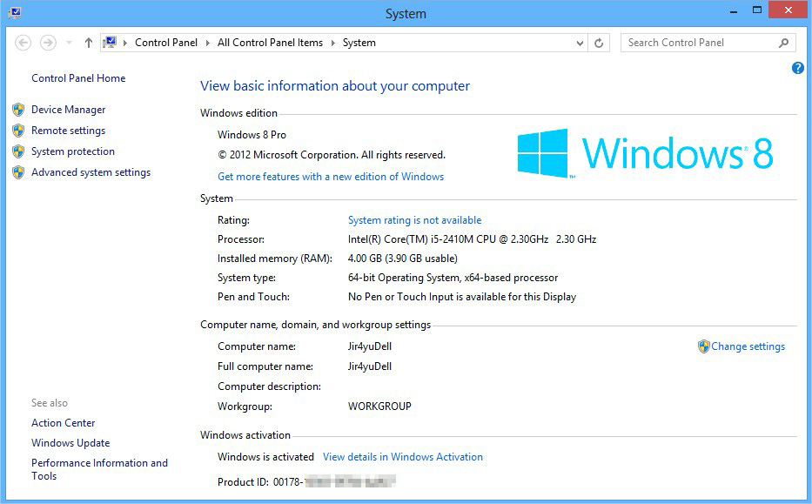Select Control Panel in the breadcrumb
This screenshot has width=812, height=504.
point(166,43)
